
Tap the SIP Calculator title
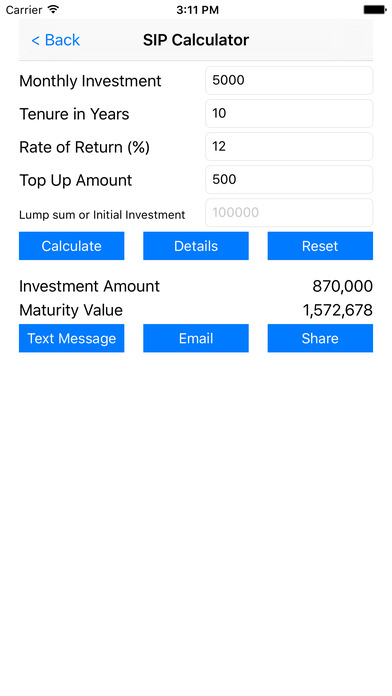coord(196,40)
